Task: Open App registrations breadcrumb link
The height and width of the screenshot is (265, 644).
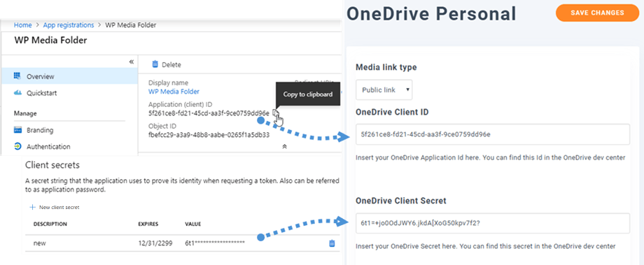Action: coord(69,25)
